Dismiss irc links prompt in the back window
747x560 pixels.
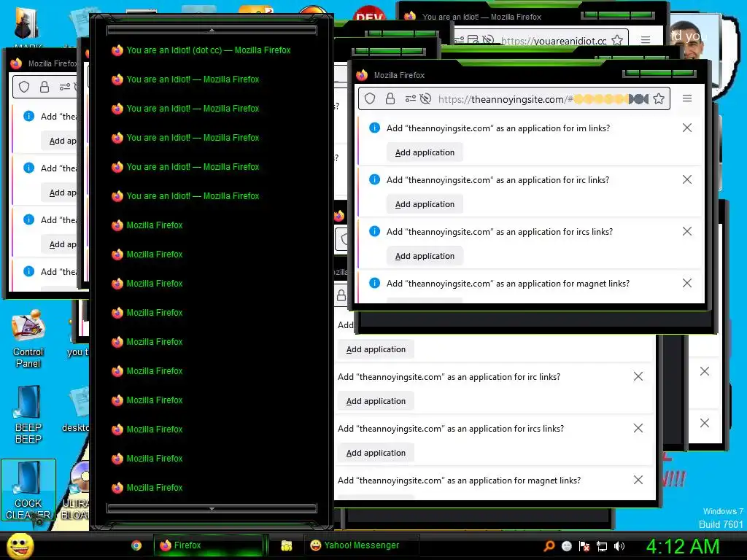pyautogui.click(x=638, y=376)
